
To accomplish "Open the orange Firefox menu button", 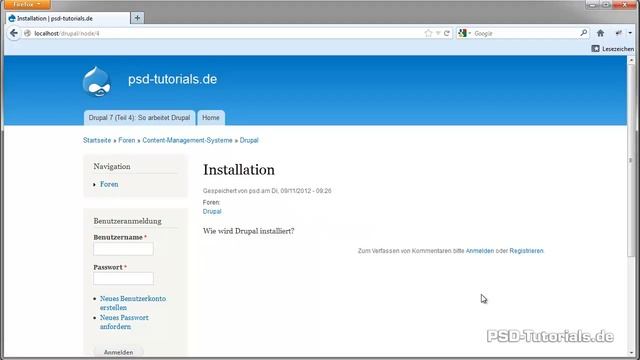I will point(27,4).
